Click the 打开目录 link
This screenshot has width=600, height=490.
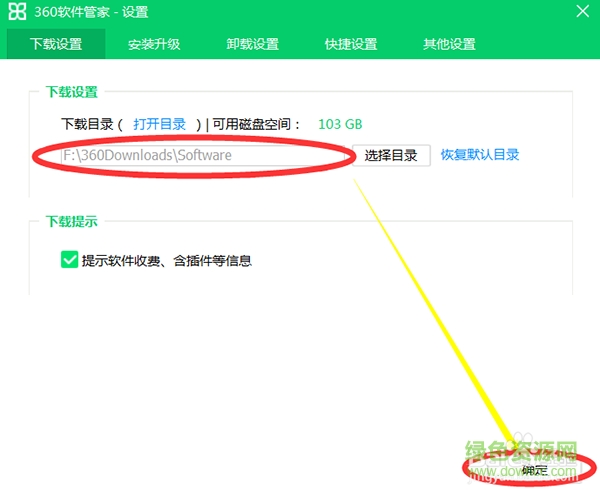[x=160, y=124]
